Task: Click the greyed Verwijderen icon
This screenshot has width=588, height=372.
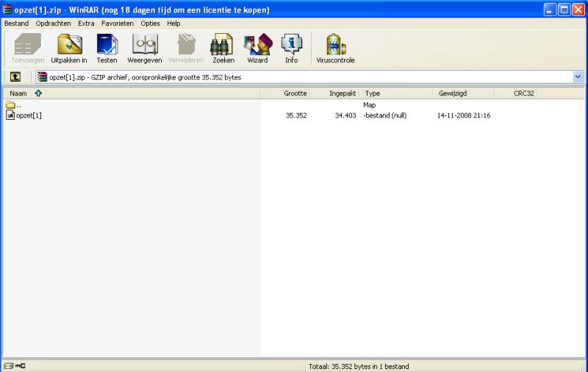Action: click(186, 44)
